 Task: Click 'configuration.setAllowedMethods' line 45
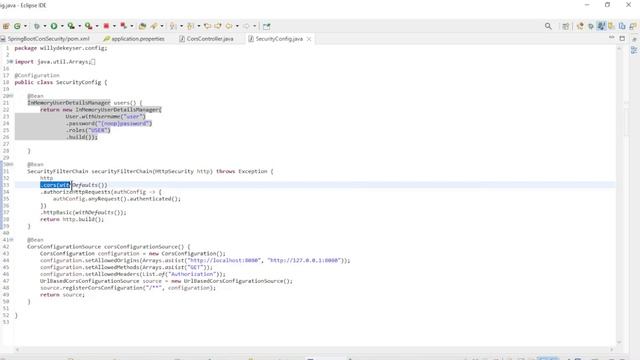click(x=127, y=267)
